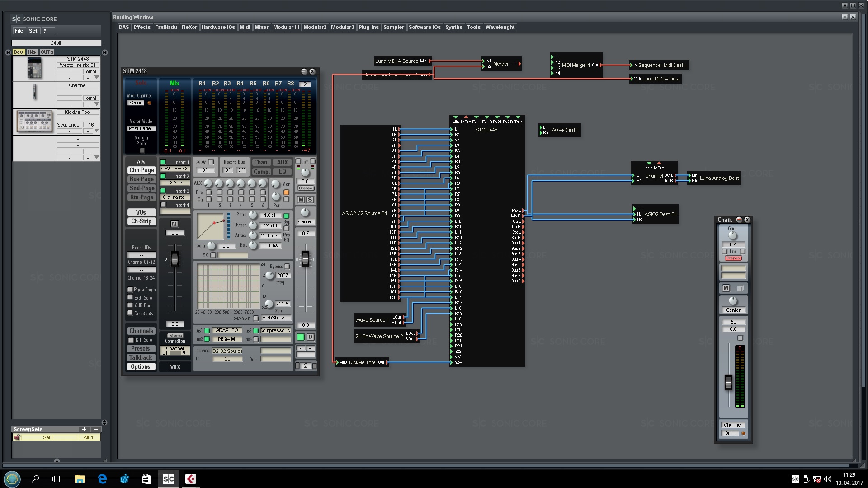Switch to the INs tab
The image size is (868, 488).
click(32, 52)
